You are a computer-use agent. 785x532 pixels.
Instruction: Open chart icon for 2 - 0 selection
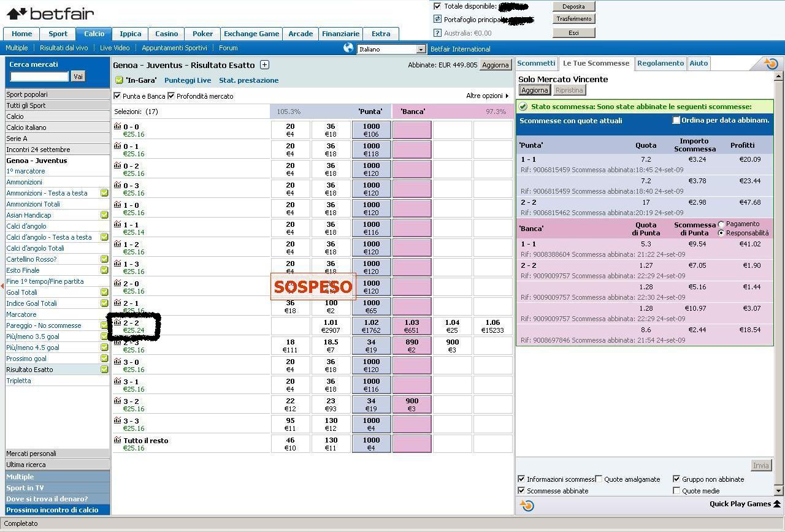point(117,283)
